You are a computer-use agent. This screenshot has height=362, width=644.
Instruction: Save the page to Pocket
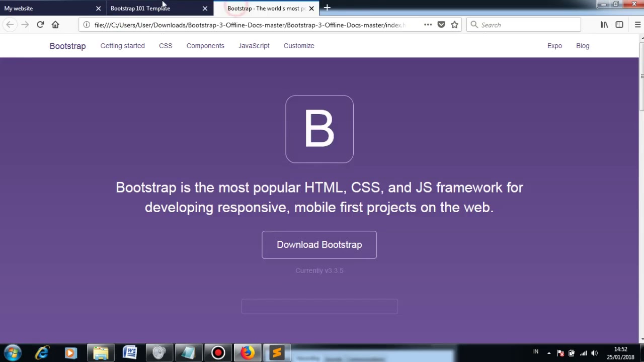[441, 24]
